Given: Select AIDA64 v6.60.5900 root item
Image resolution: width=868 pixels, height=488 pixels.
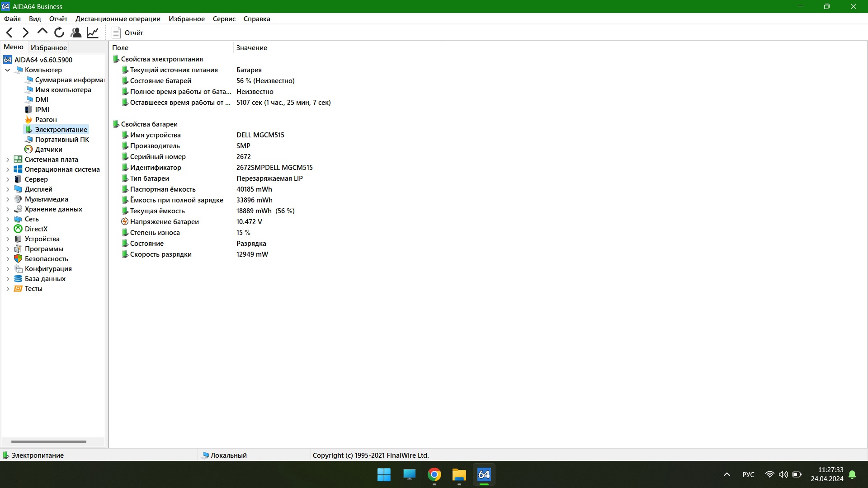Looking at the screenshot, I should click(x=38, y=60).
